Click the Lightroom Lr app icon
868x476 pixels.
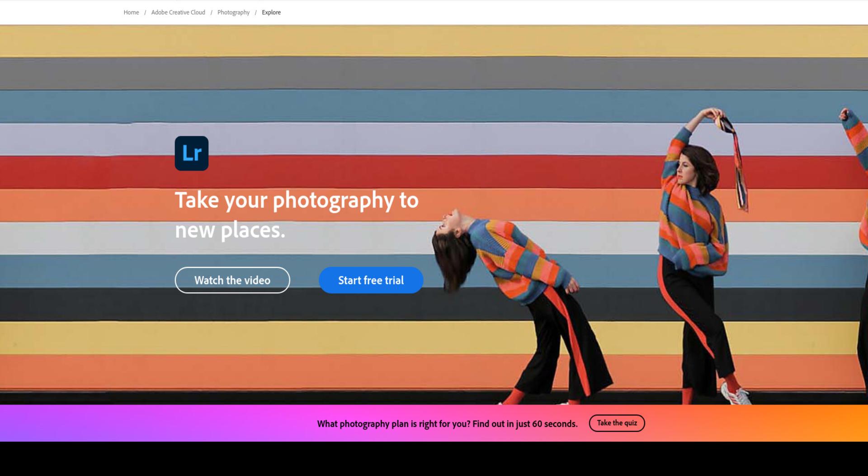(x=192, y=153)
